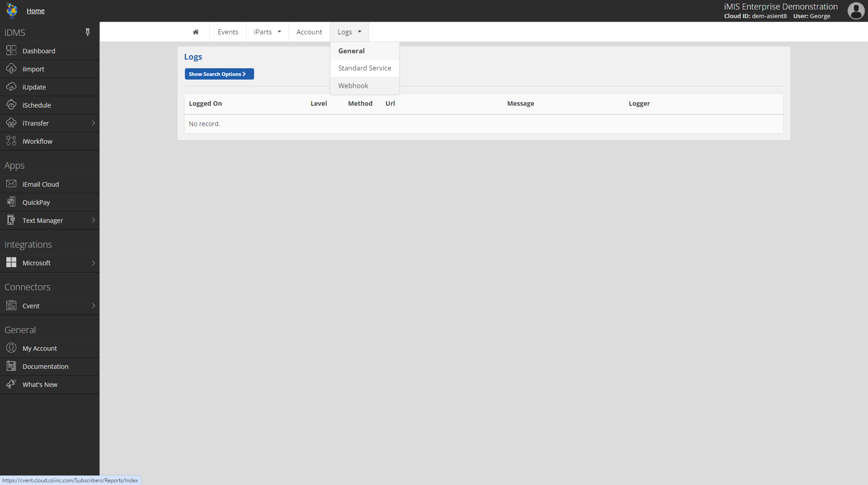The height and width of the screenshot is (485, 868).
Task: Click the iWorkflow icon
Action: 11,141
